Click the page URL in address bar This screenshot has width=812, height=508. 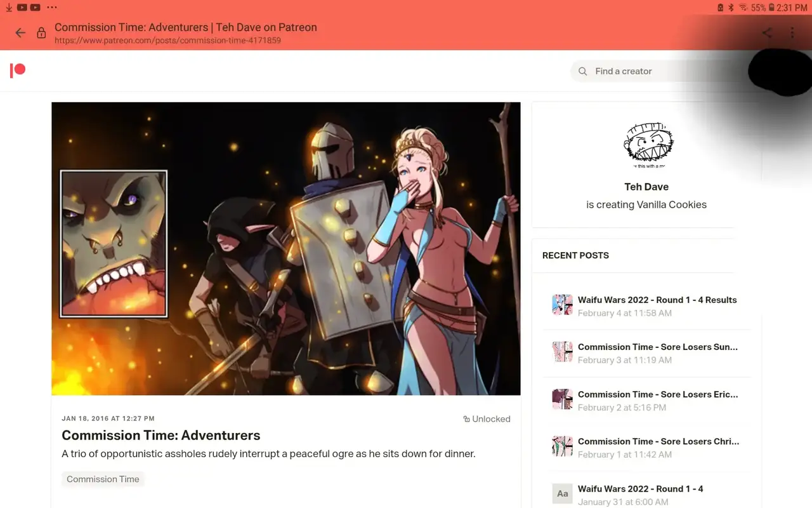click(167, 41)
